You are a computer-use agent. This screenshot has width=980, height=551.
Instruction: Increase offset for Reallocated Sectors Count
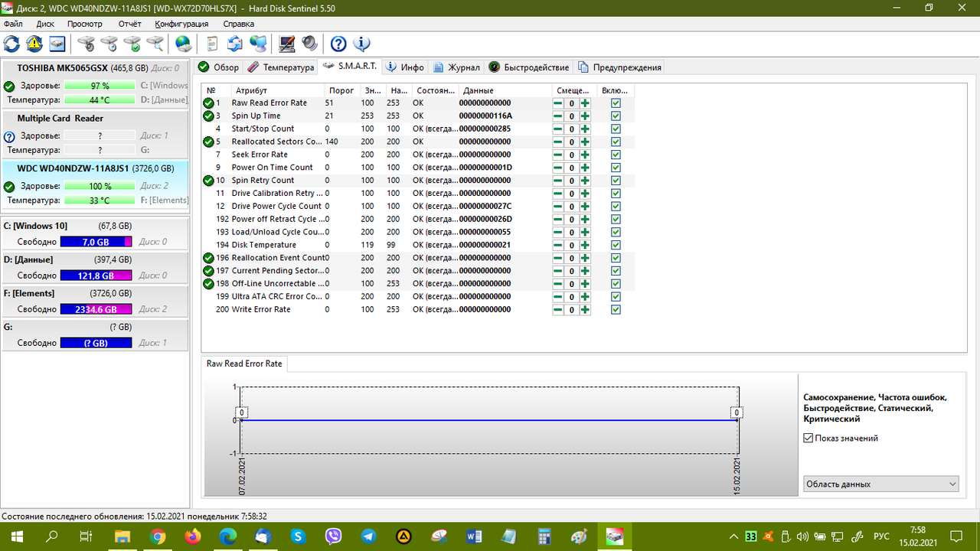pyautogui.click(x=585, y=142)
